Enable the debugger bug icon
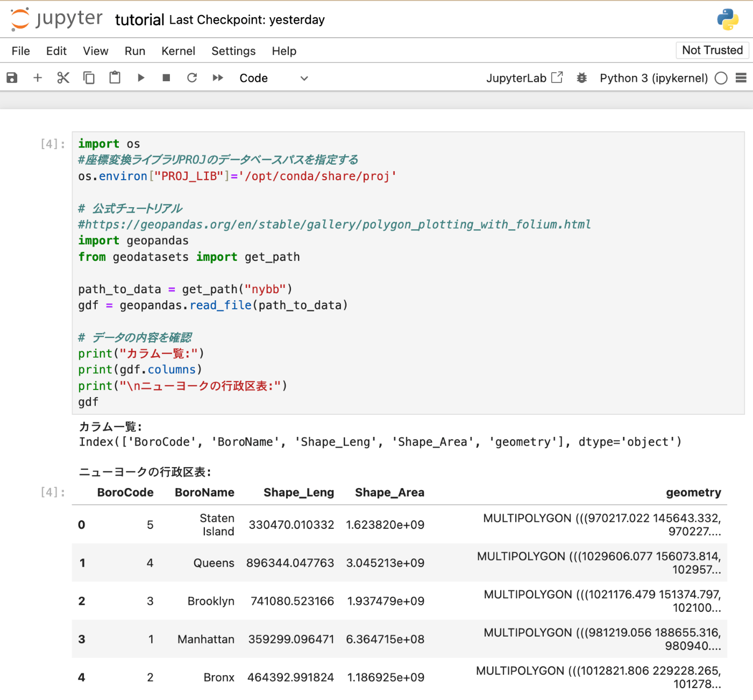Image resolution: width=753 pixels, height=700 pixels. coord(582,78)
